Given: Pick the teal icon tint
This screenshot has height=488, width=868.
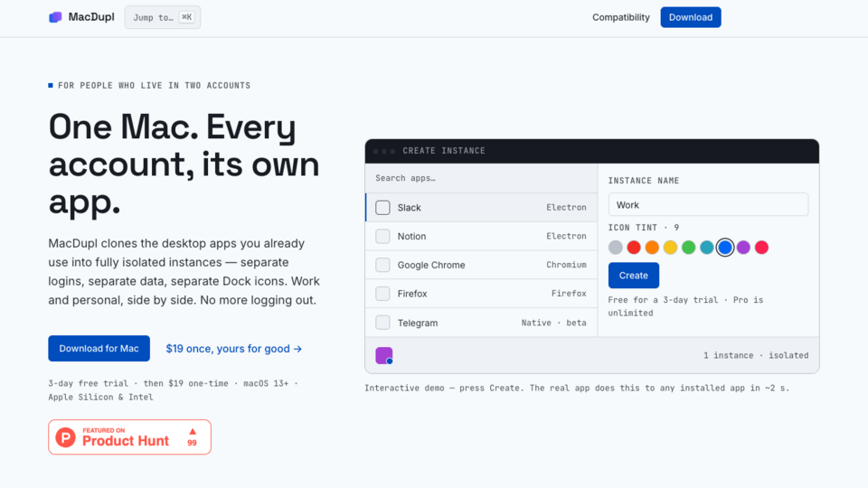Looking at the screenshot, I should [x=707, y=248].
